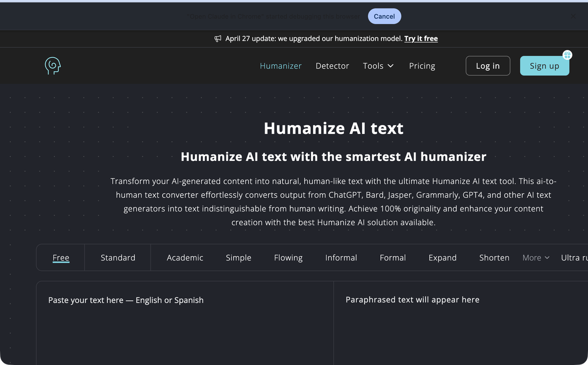Click the Sign up button
Screen dimensions: 588x365
544,66
